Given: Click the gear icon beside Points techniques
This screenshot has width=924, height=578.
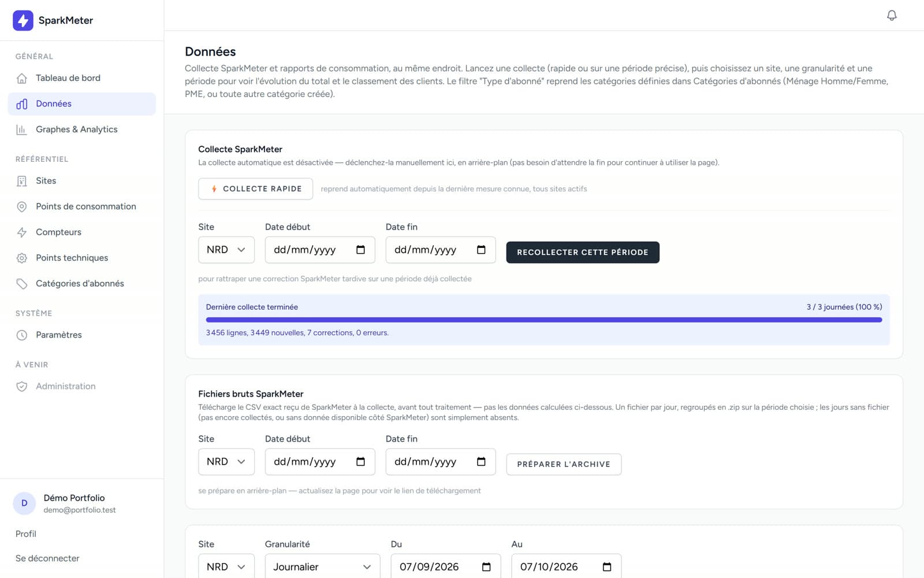Looking at the screenshot, I should pyautogui.click(x=22, y=258).
